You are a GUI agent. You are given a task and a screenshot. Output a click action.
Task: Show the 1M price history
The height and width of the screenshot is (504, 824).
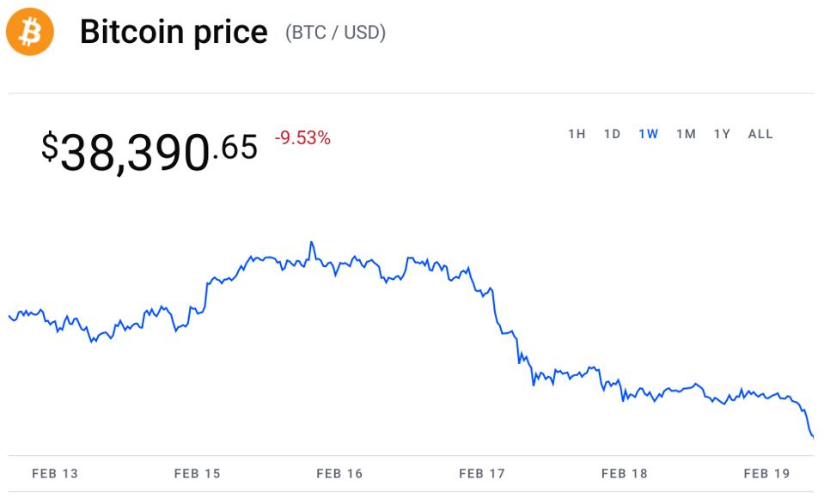pos(686,134)
